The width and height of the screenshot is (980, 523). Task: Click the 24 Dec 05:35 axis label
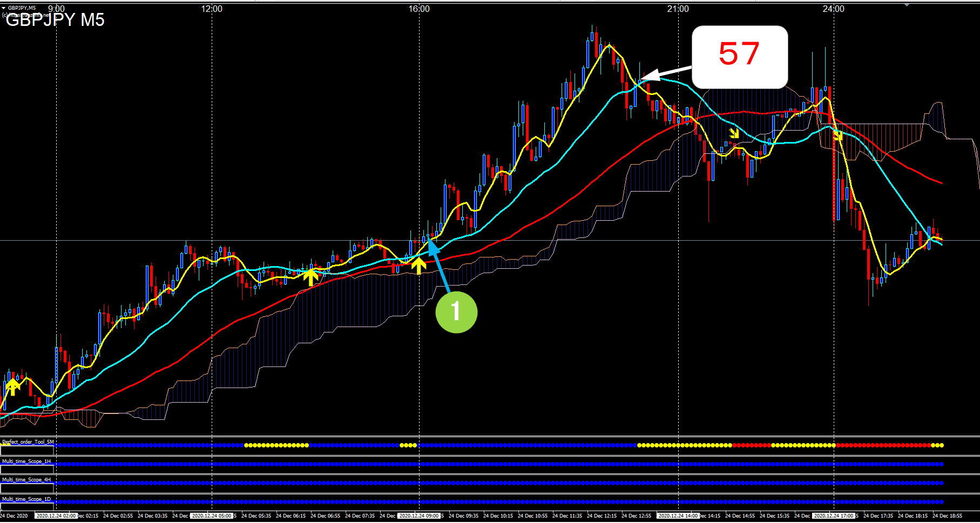(x=256, y=516)
